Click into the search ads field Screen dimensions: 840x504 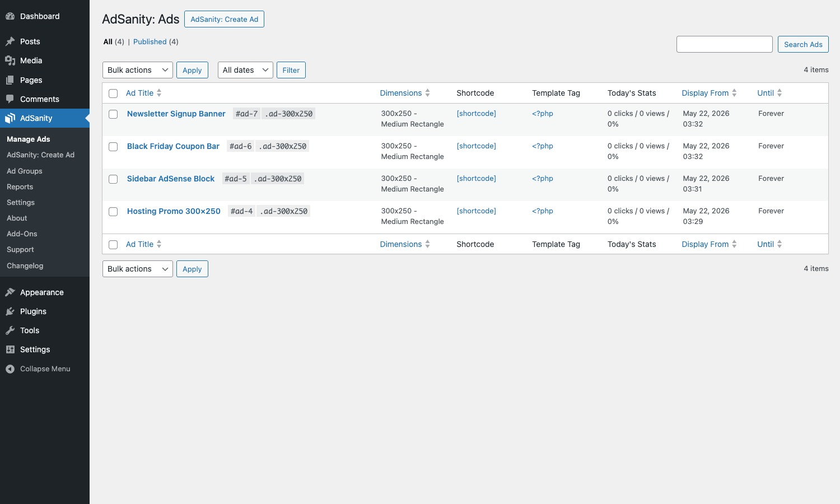tap(725, 44)
